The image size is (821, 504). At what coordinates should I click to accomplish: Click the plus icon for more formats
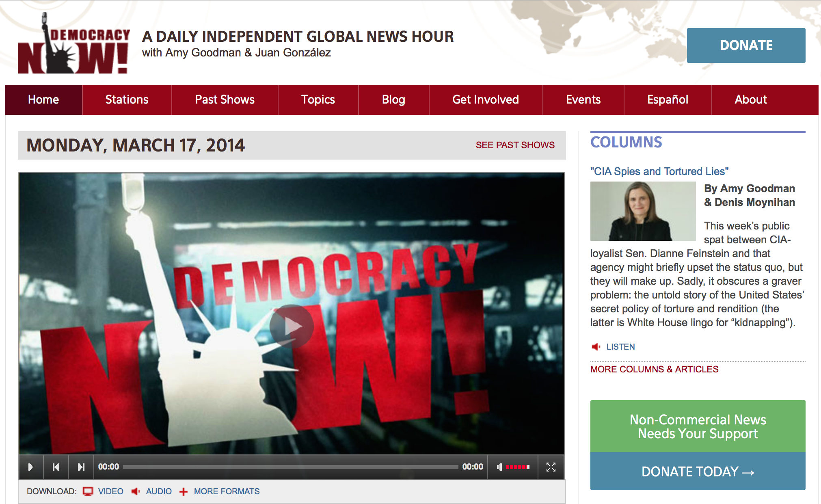(x=184, y=491)
